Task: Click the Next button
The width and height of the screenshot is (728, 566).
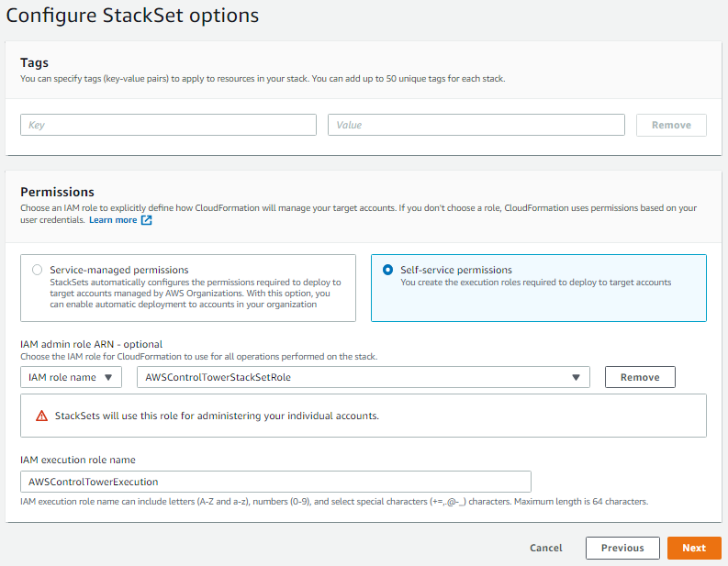Action: point(694,548)
